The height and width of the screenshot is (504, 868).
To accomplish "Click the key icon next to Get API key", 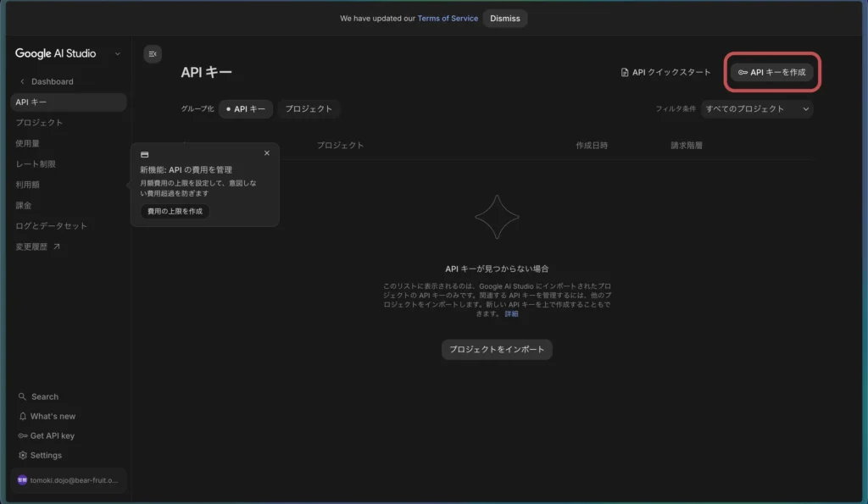I will 23,436.
